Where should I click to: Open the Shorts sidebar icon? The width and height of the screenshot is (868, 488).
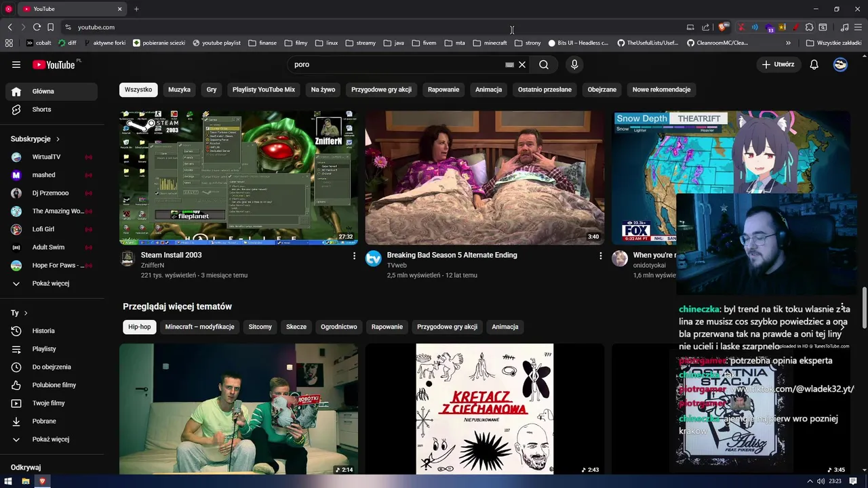(16, 109)
